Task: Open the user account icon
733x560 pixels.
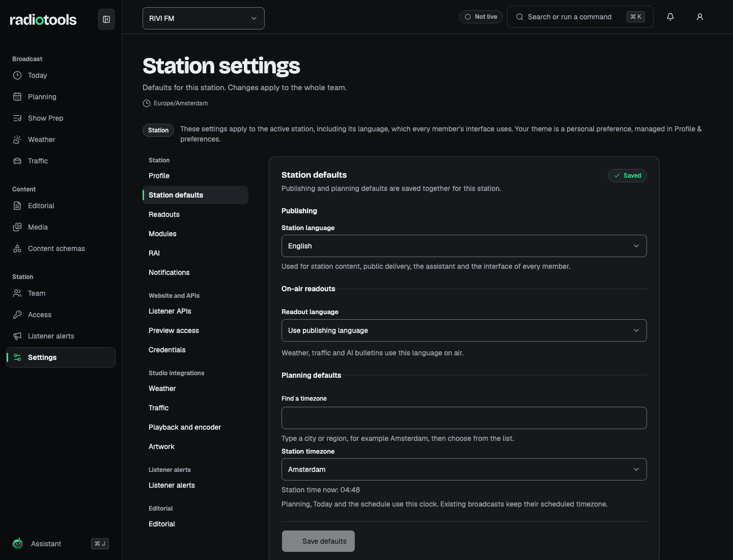Action: 700,17
